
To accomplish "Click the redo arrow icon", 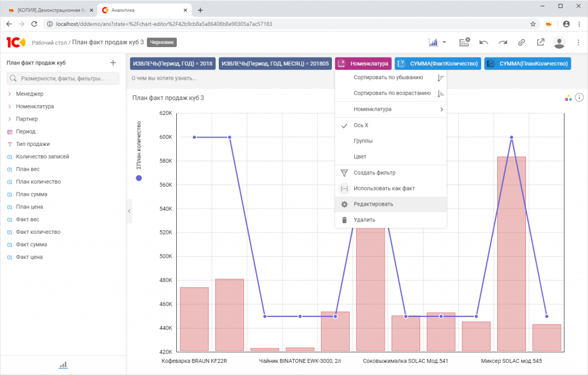I will [x=503, y=42].
